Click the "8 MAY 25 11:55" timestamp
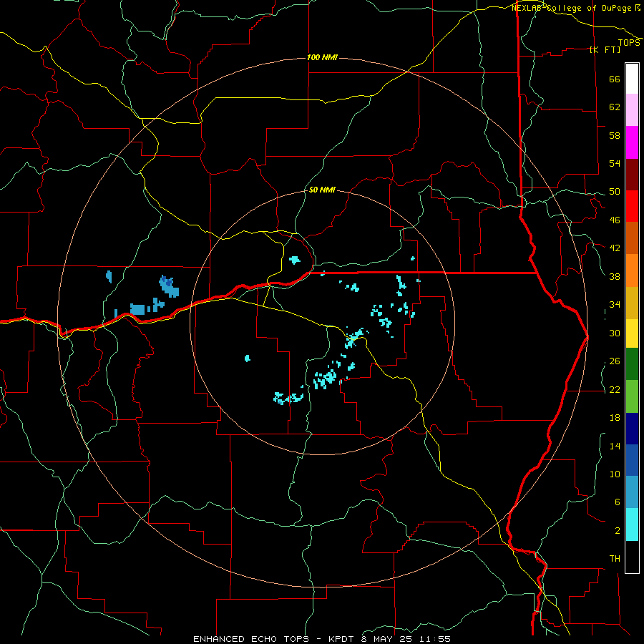 click(x=405, y=639)
